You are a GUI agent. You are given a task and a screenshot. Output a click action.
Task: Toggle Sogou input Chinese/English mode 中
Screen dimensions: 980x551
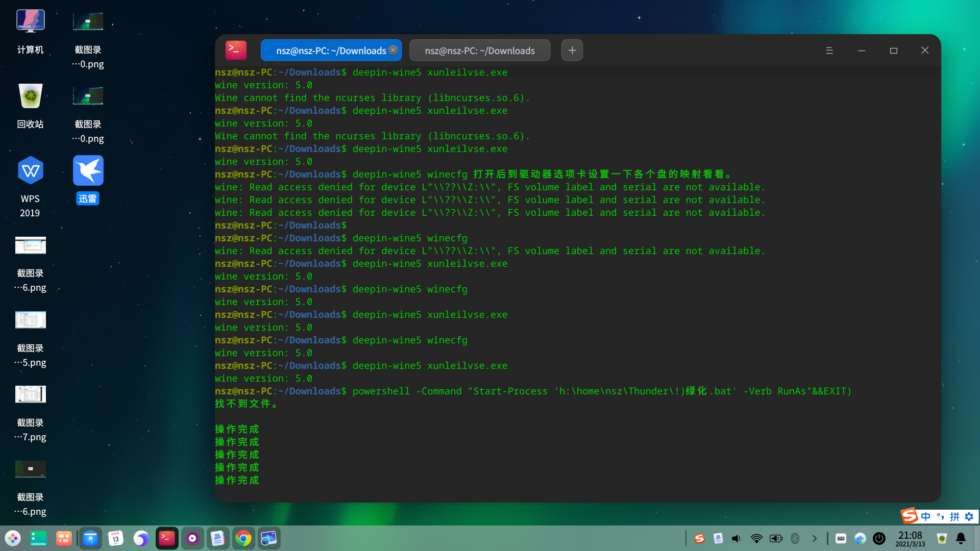tap(925, 516)
